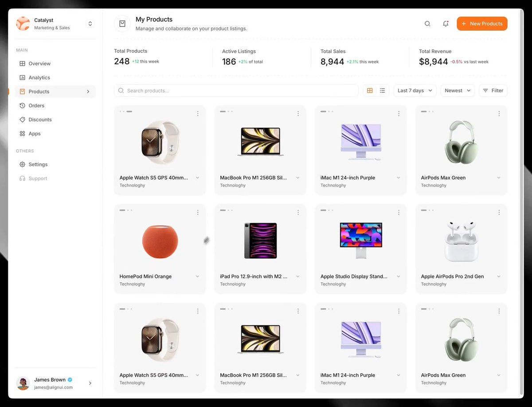Image resolution: width=532 pixels, height=407 pixels.
Task: Click Apple AirPods Pro 2nd Gen title
Action: click(x=452, y=277)
